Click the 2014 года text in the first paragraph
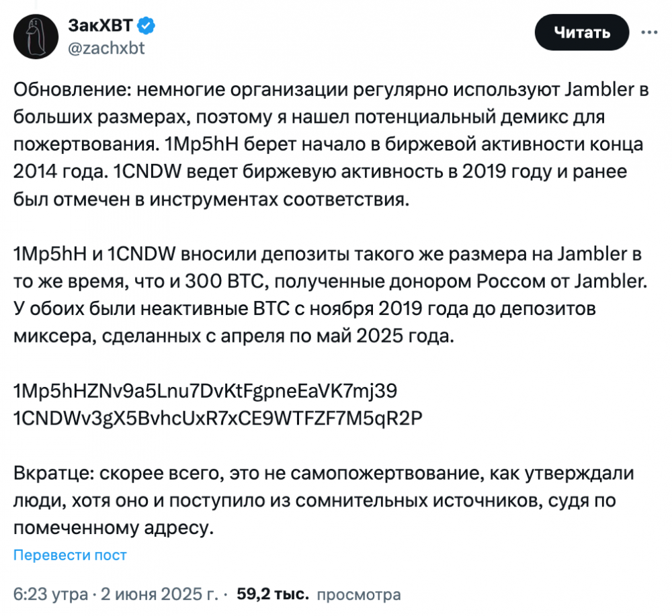The height and width of the screenshot is (616, 672). (59, 172)
